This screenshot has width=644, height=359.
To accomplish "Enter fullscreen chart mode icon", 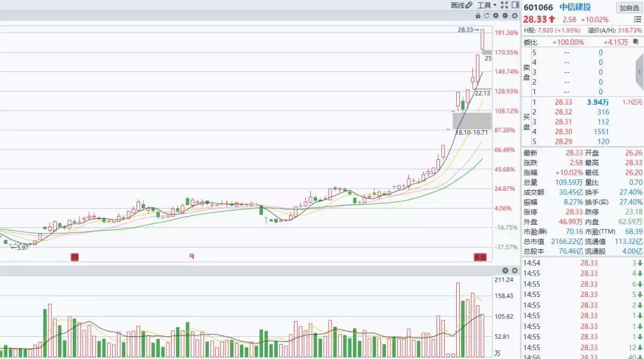I will 504,5.
